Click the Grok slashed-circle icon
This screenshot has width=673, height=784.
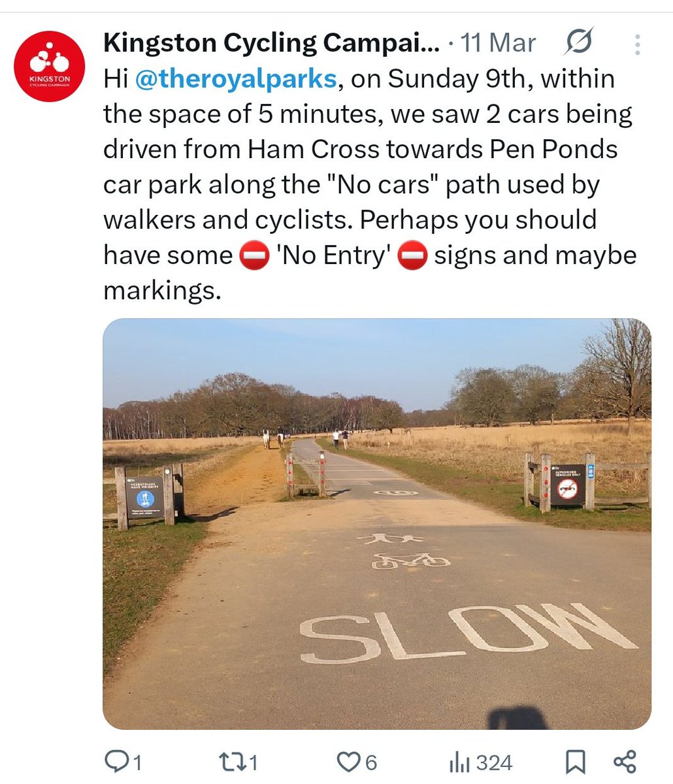coord(578,43)
